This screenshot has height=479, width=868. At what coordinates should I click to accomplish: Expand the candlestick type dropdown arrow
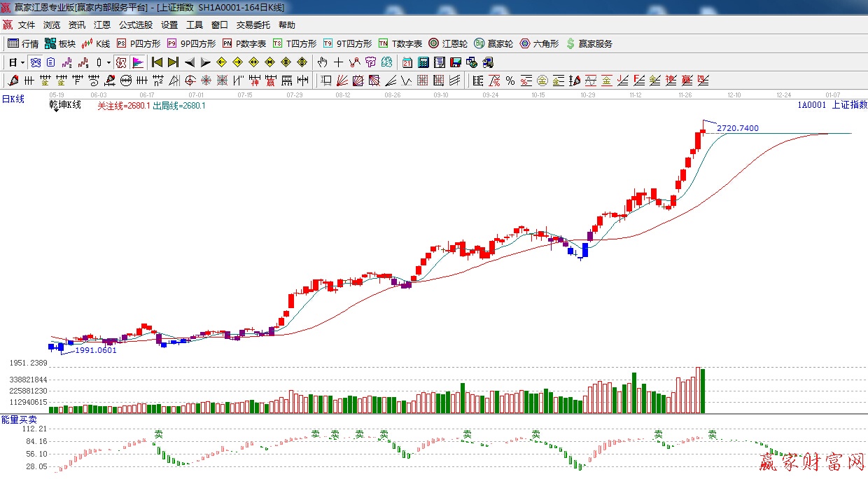[108, 62]
